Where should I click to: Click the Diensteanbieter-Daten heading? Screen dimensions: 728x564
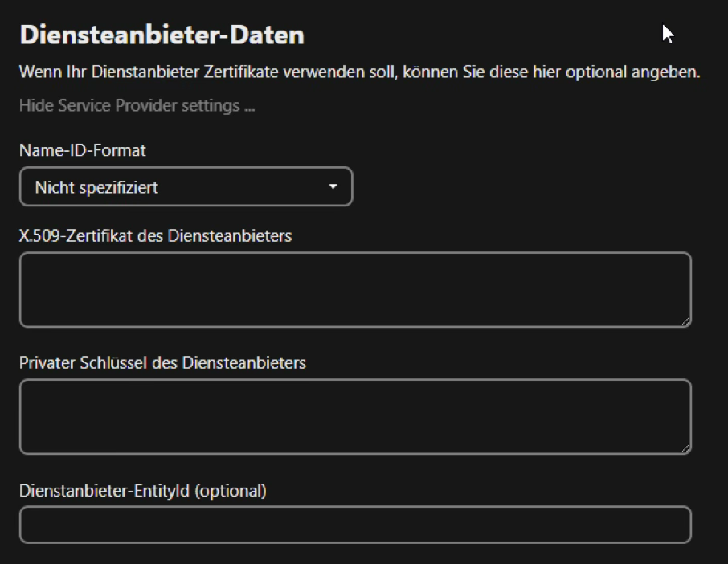tap(162, 35)
